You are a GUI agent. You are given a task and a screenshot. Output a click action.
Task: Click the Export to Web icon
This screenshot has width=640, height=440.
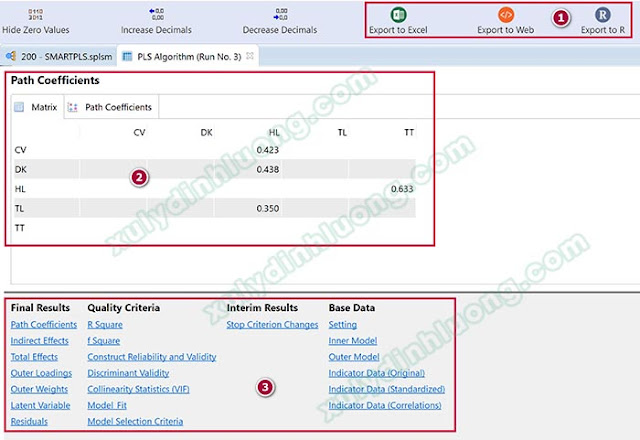[x=506, y=15]
